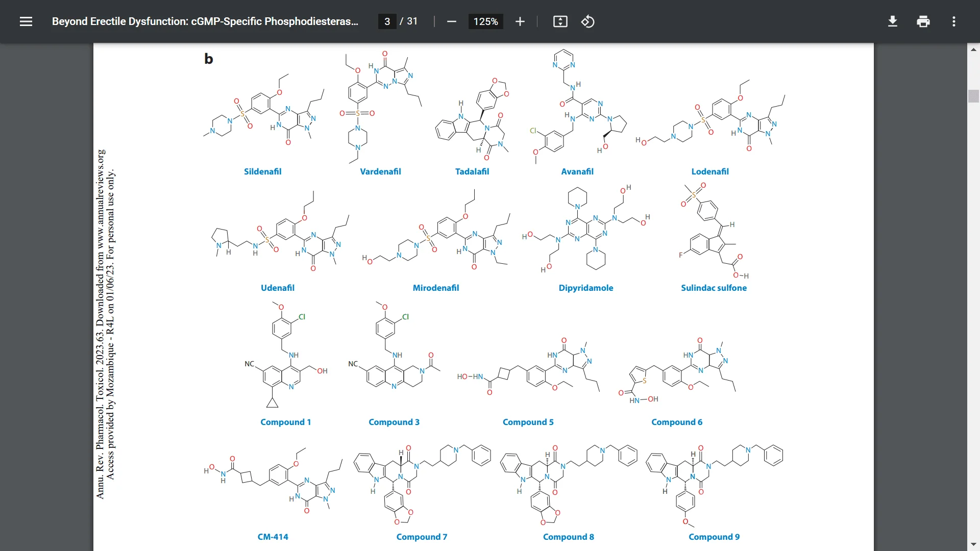The height and width of the screenshot is (551, 980).
Task: Click the Compound 7 label
Action: pyautogui.click(x=422, y=537)
